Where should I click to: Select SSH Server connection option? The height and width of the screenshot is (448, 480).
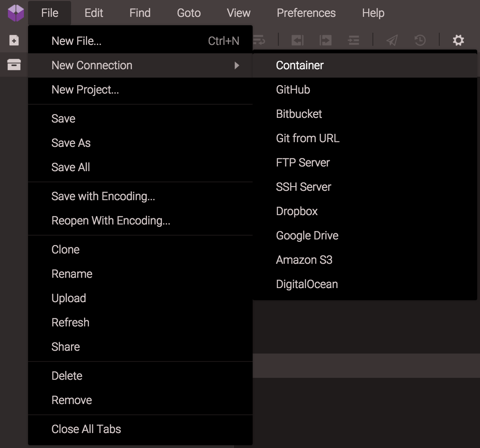coord(304,187)
